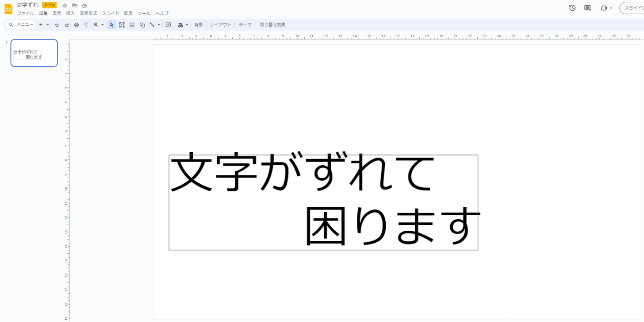Open the comment history icon

tap(587, 8)
